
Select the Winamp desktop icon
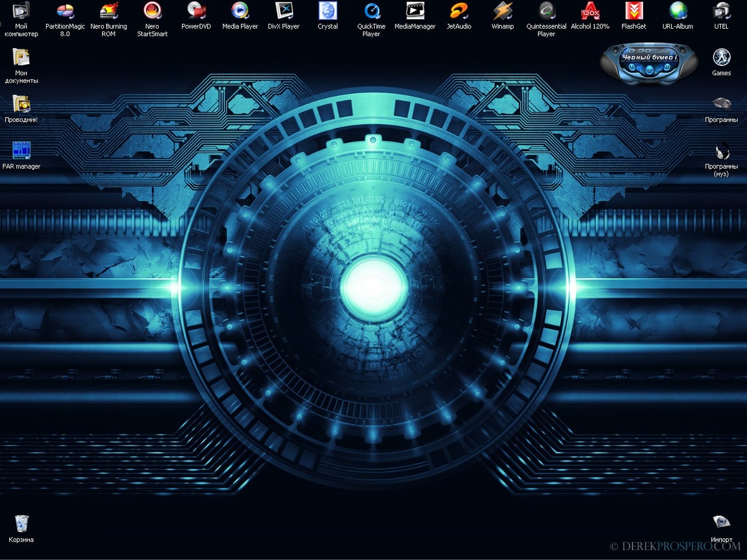502,16
